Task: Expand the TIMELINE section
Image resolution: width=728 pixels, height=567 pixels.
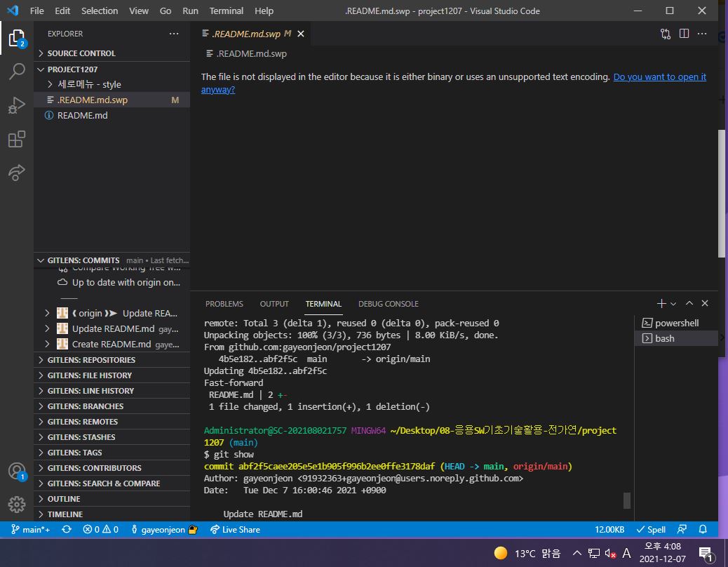Action: 112,514
